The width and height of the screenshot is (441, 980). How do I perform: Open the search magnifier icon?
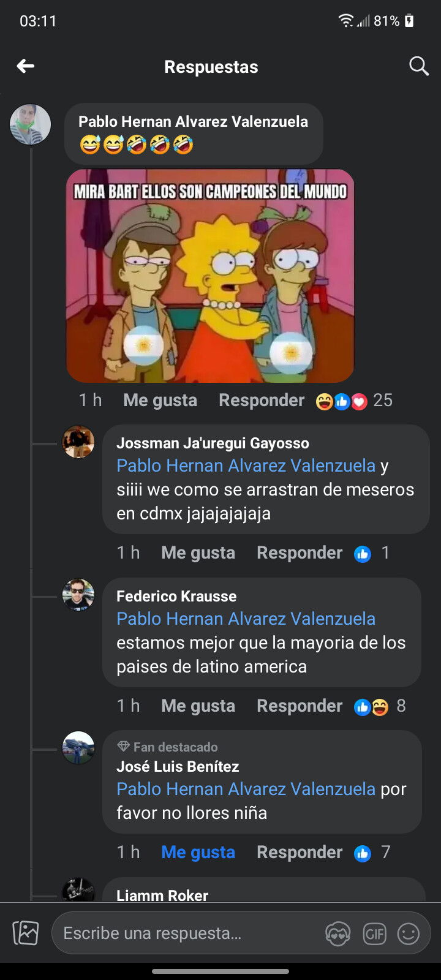(418, 66)
